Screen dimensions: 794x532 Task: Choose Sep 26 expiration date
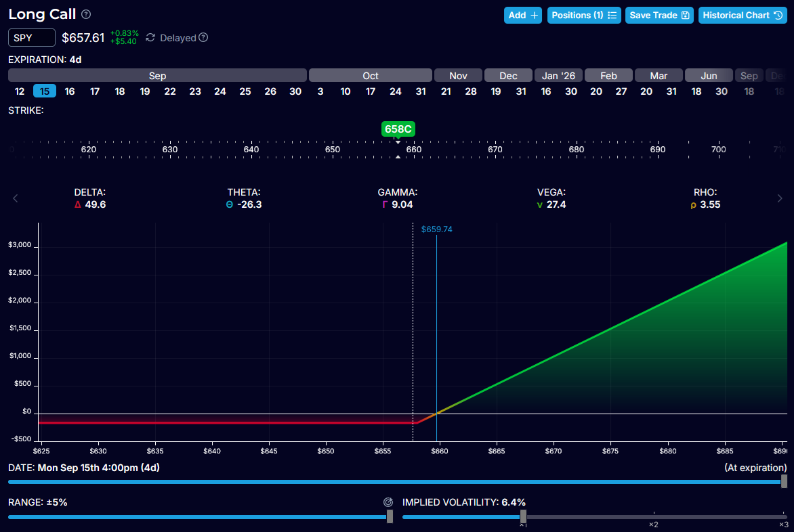(270, 91)
